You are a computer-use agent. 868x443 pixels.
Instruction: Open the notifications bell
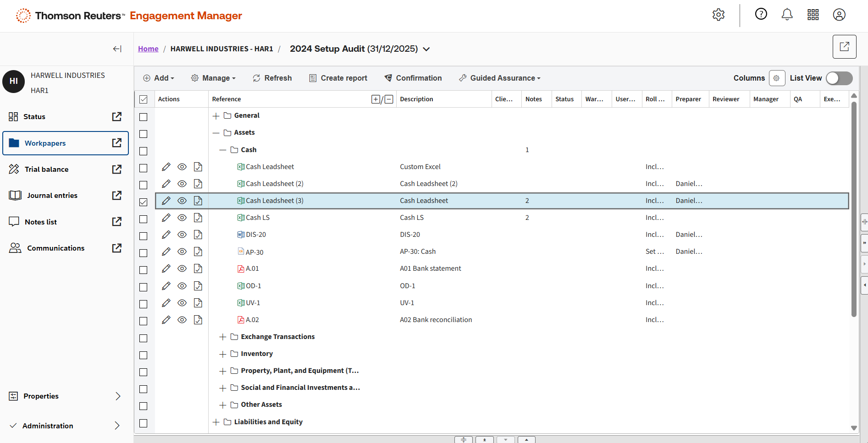click(787, 15)
